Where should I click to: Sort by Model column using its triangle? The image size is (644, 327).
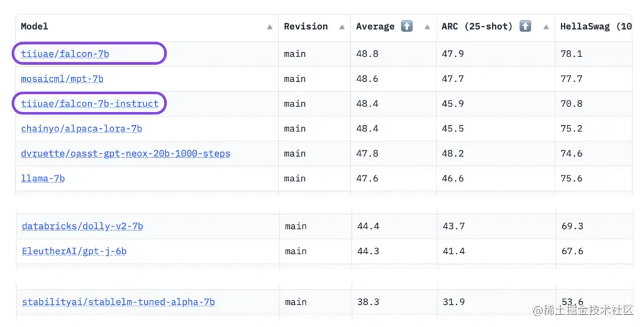pyautogui.click(x=269, y=27)
